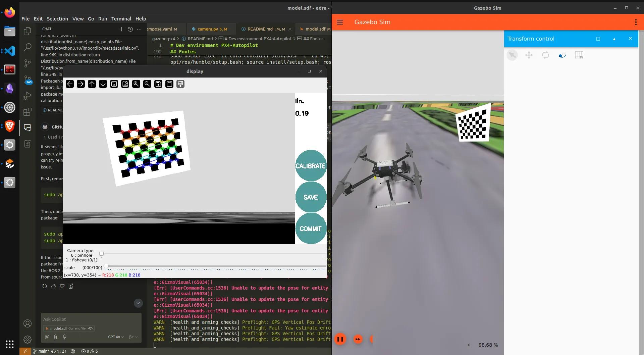The height and width of the screenshot is (355, 644).
Task: Open the Terminal menu
Action: [x=121, y=19]
